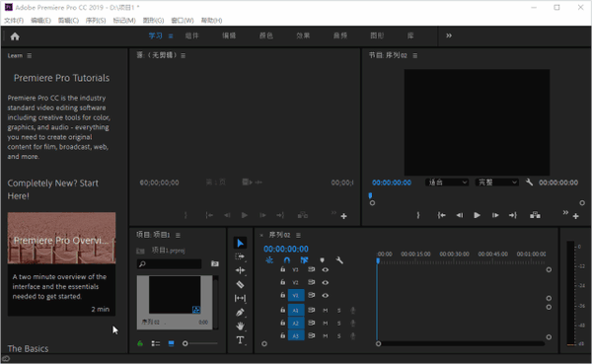Hide track V2 with eye icon
Screen dimensions: 592x364
(325, 282)
